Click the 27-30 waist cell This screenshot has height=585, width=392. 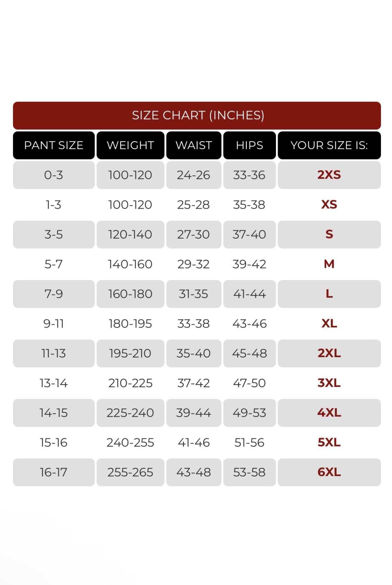click(194, 235)
